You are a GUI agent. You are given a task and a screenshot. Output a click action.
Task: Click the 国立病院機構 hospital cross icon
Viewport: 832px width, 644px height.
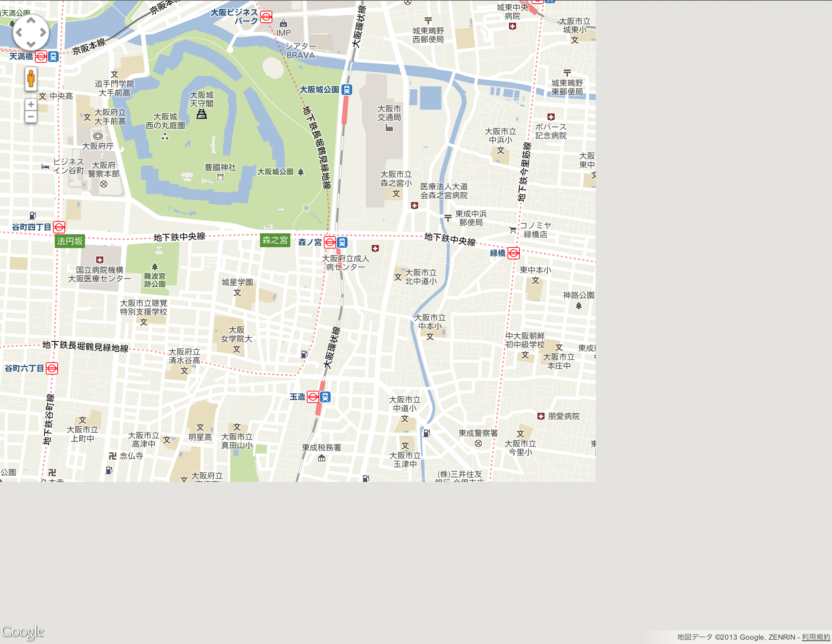coord(100,260)
